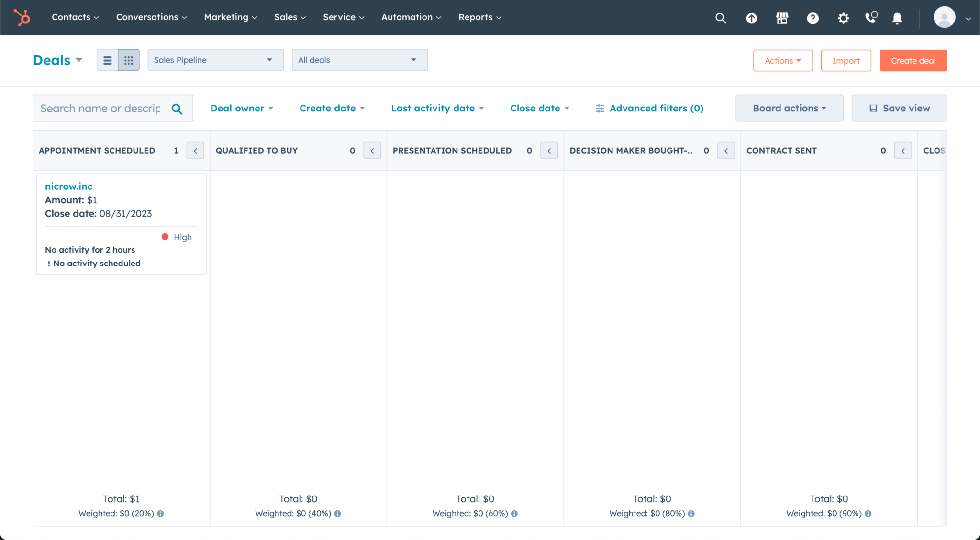The height and width of the screenshot is (540, 980).
Task: Collapse the Appointment Scheduled column
Action: coord(195,150)
